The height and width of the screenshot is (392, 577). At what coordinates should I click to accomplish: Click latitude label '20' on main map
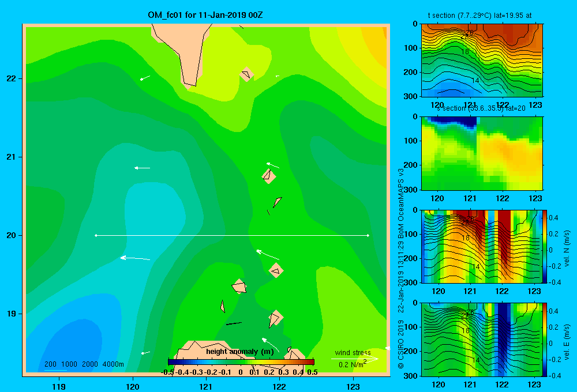click(x=11, y=235)
